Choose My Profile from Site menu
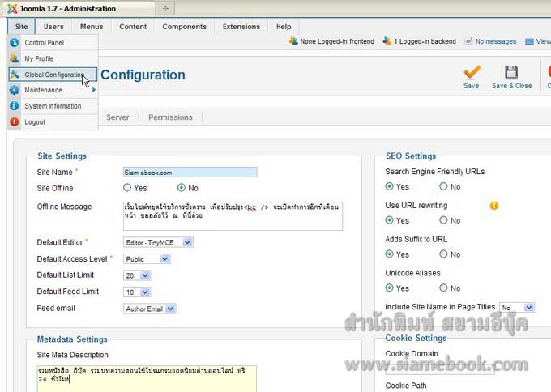 point(53,58)
